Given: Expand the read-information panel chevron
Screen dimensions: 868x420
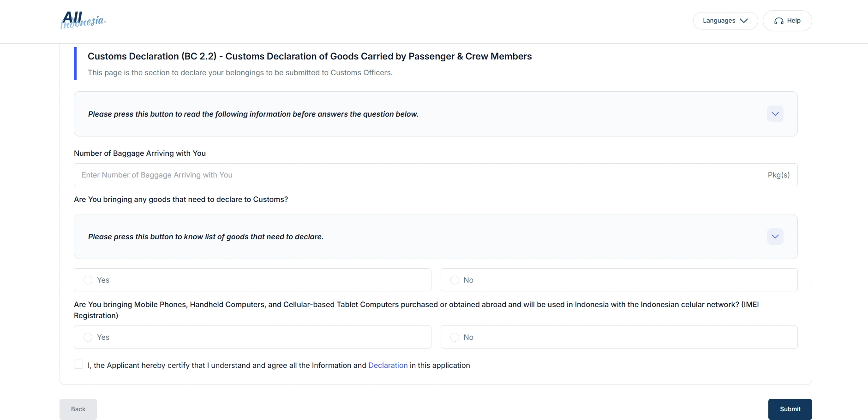Looking at the screenshot, I should point(775,114).
